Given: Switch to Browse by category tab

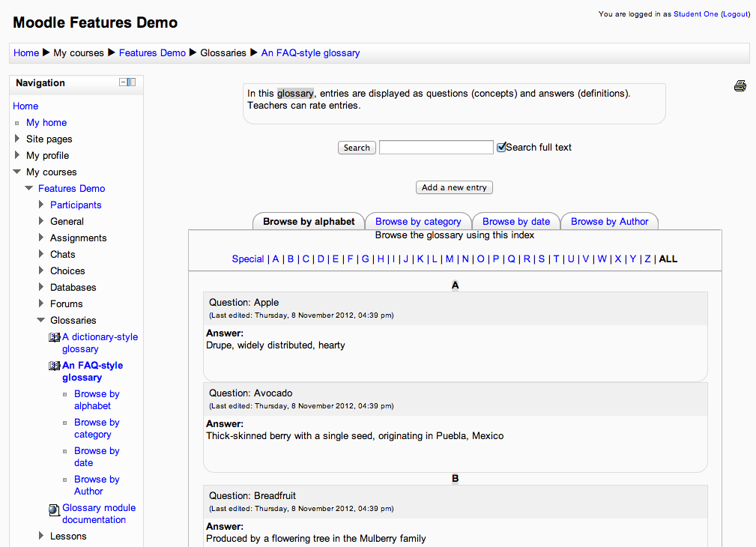Looking at the screenshot, I should (x=418, y=221).
